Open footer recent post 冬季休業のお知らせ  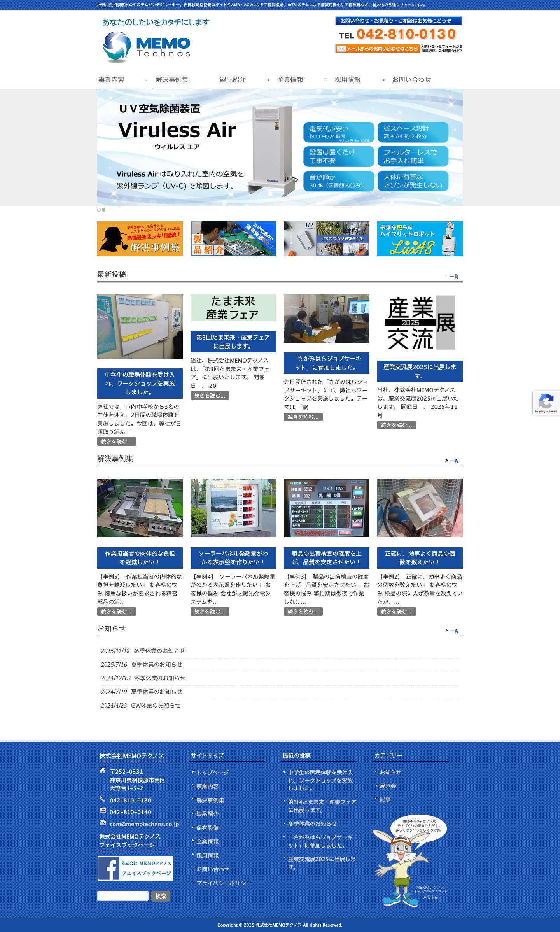point(312,823)
